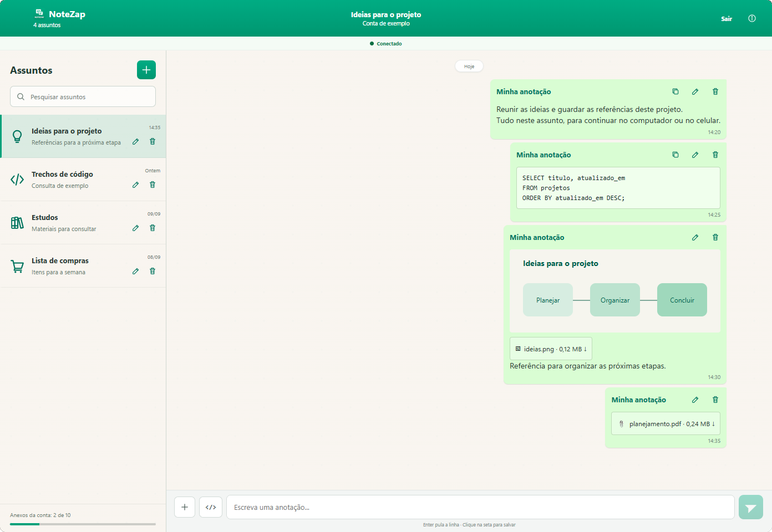The width and height of the screenshot is (772, 532).
Task: Edit the 'Reunir as ideias' note
Action: click(695, 92)
